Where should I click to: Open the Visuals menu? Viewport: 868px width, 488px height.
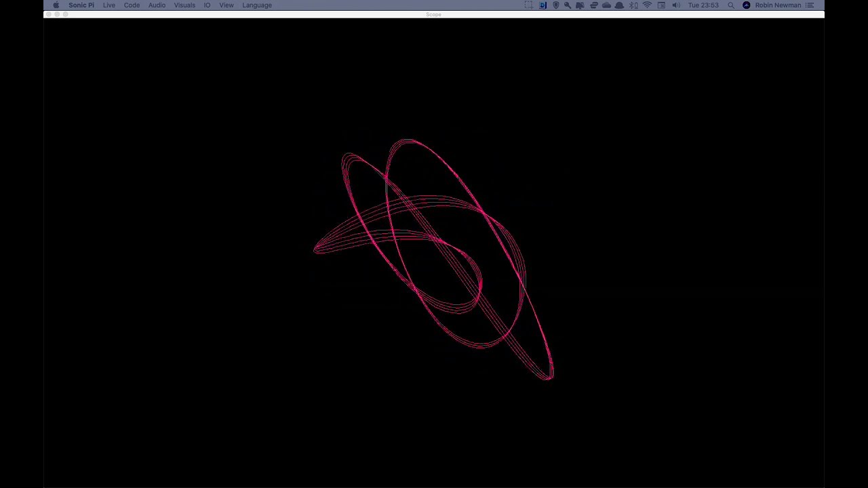click(184, 5)
